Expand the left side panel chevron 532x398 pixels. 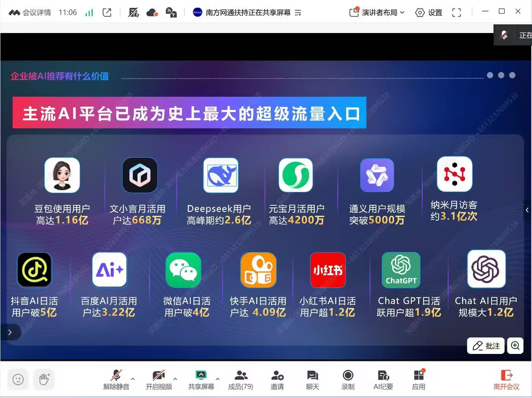(10, 332)
